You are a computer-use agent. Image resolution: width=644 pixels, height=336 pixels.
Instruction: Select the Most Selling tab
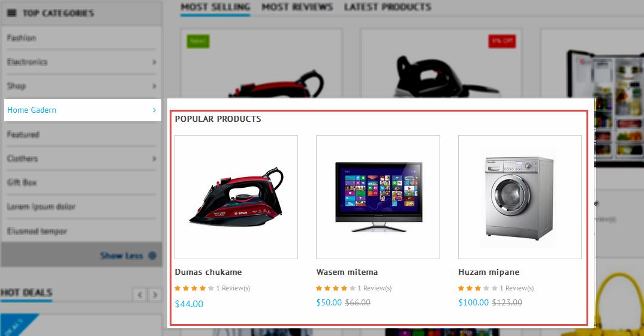click(x=215, y=7)
